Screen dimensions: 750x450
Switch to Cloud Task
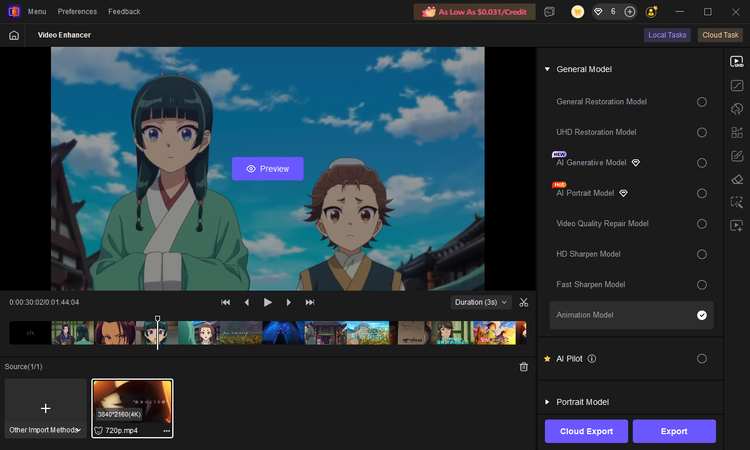tap(720, 35)
